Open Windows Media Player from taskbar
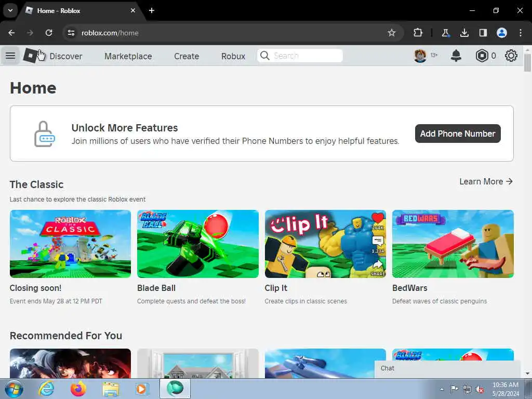 142,389
